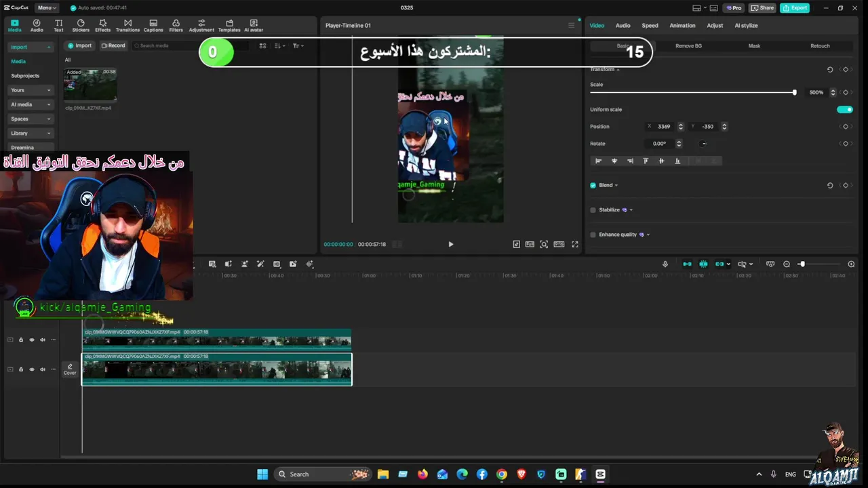Click the Record button
The image size is (868, 488).
pyautogui.click(x=113, y=45)
